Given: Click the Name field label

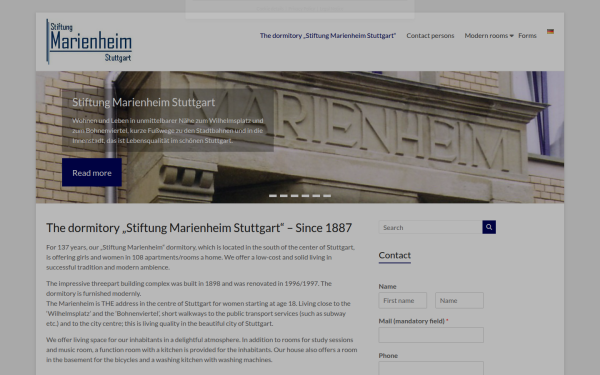Looking at the screenshot, I should (387, 286).
